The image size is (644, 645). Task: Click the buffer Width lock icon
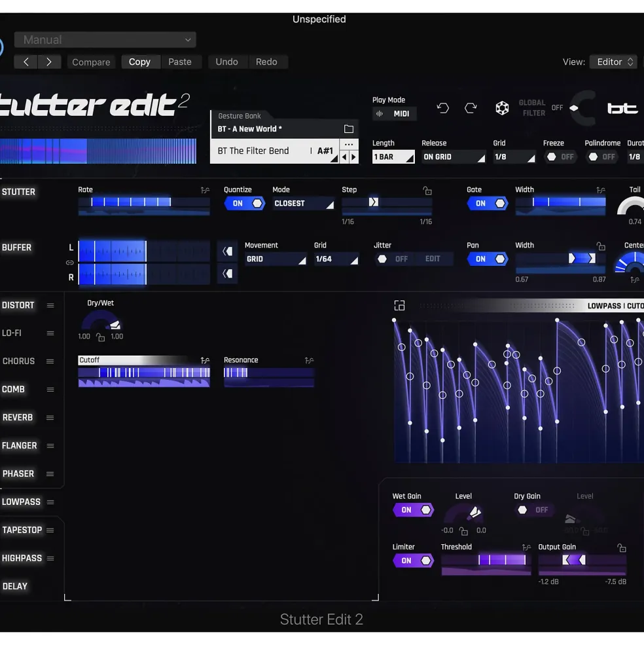[601, 246]
